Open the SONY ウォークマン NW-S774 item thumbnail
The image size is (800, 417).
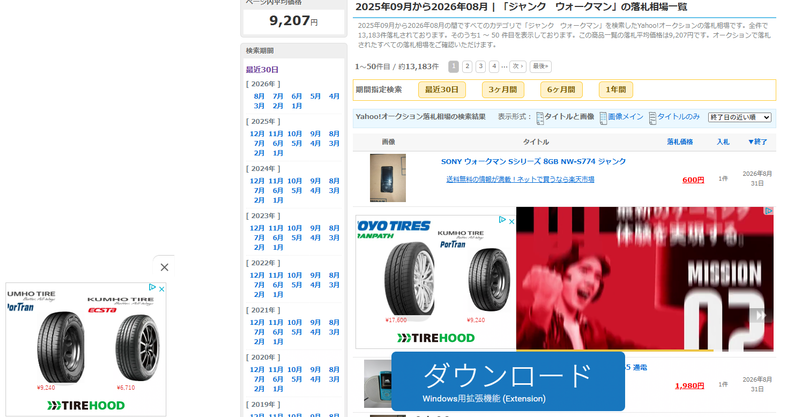388,178
